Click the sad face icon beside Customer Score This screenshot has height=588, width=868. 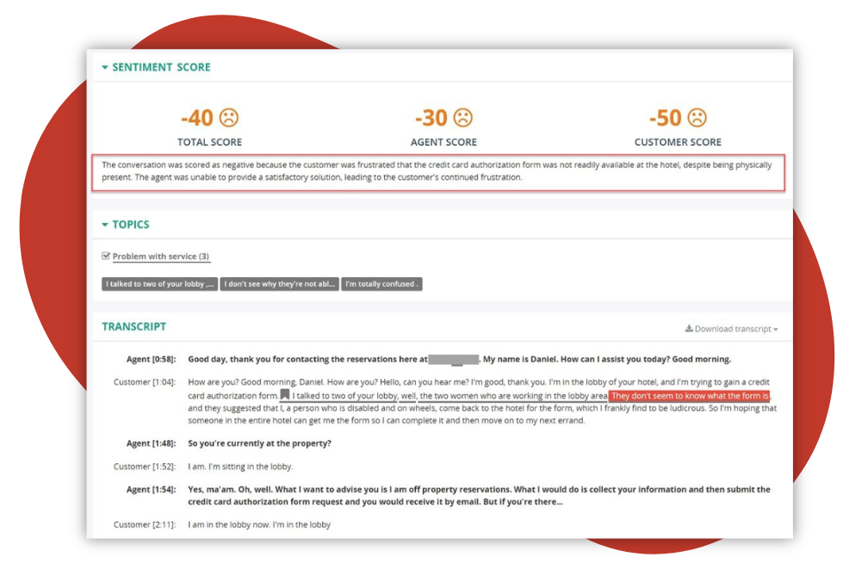pos(697,118)
